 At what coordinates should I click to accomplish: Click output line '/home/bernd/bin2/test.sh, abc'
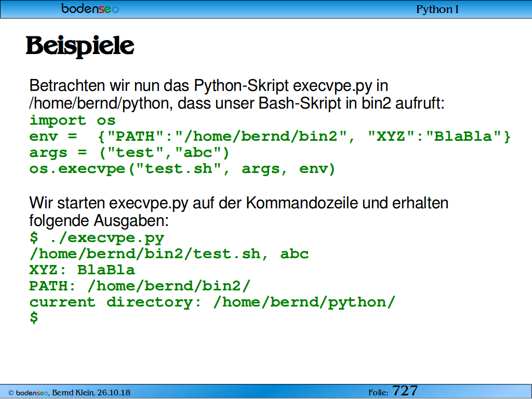click(x=169, y=254)
